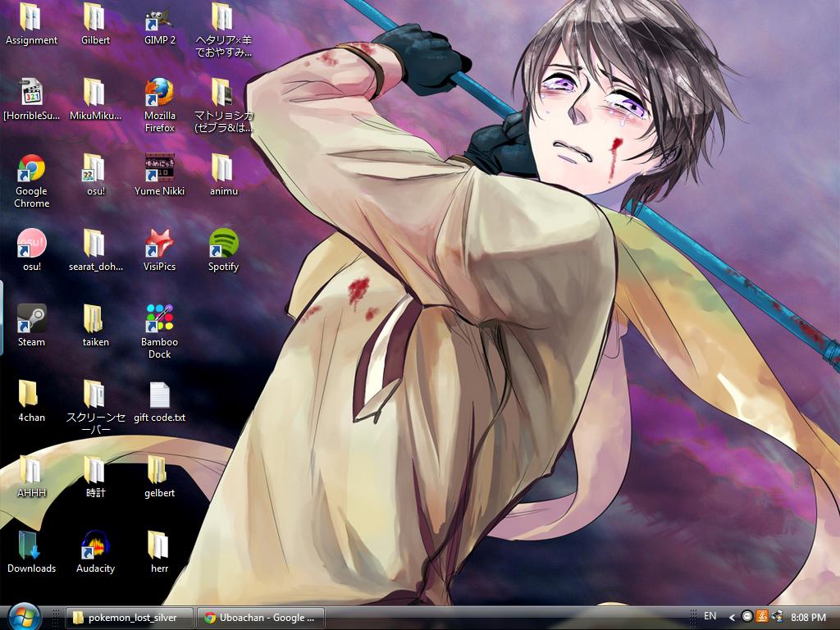The image size is (840, 630).
Task: Select the マトリョシカ folder
Action: pos(223,105)
